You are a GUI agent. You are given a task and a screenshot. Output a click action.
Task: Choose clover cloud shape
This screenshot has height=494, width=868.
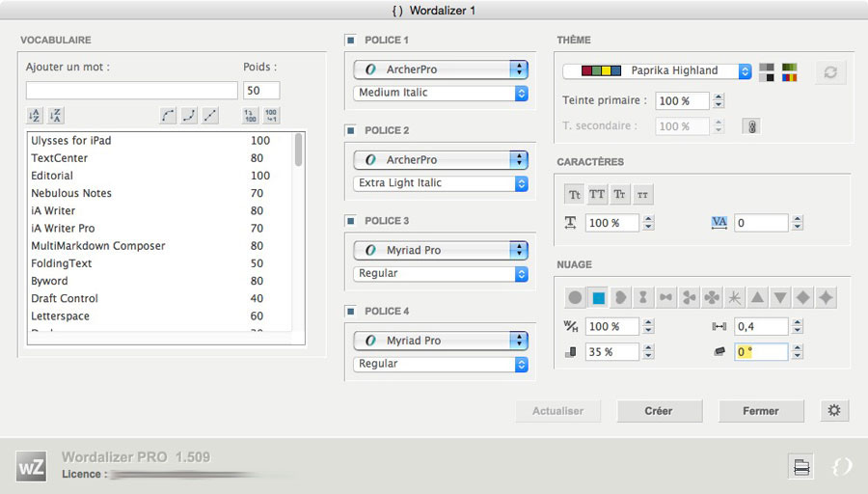coord(712,297)
